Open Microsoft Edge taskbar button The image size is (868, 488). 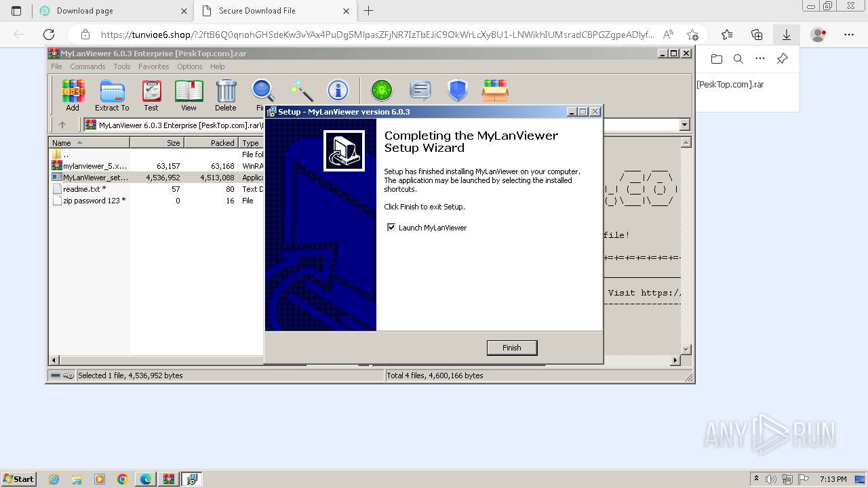click(x=146, y=479)
